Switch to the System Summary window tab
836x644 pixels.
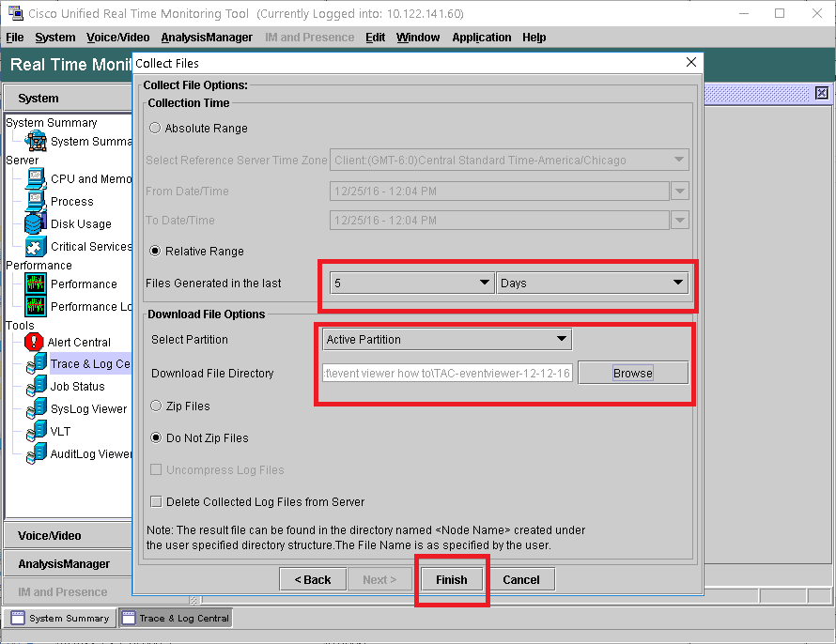point(60,618)
